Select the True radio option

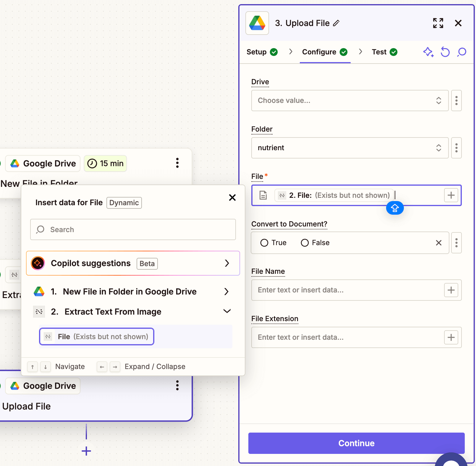(264, 243)
